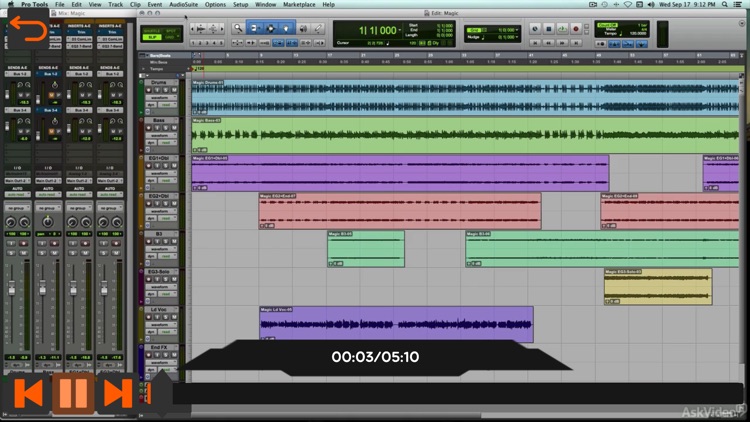Click the transport Stop button
The height and width of the screenshot is (422, 750).
click(549, 29)
